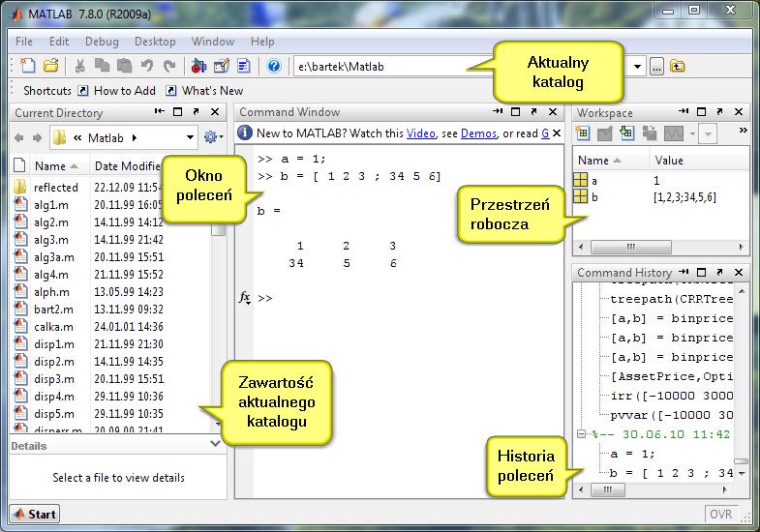This screenshot has height=532, width=760.
Task: Open the plot type dropdown in Workspace
Action: click(x=692, y=133)
